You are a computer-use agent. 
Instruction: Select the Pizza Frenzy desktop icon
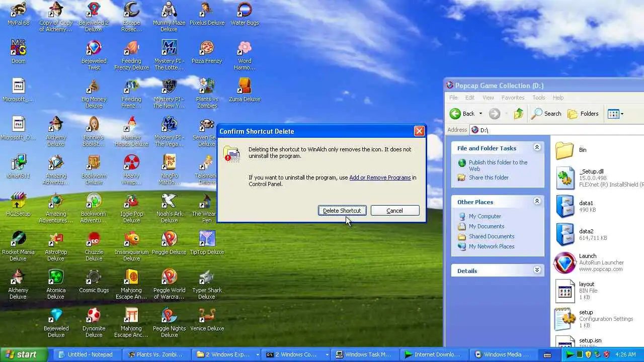pyautogui.click(x=207, y=52)
